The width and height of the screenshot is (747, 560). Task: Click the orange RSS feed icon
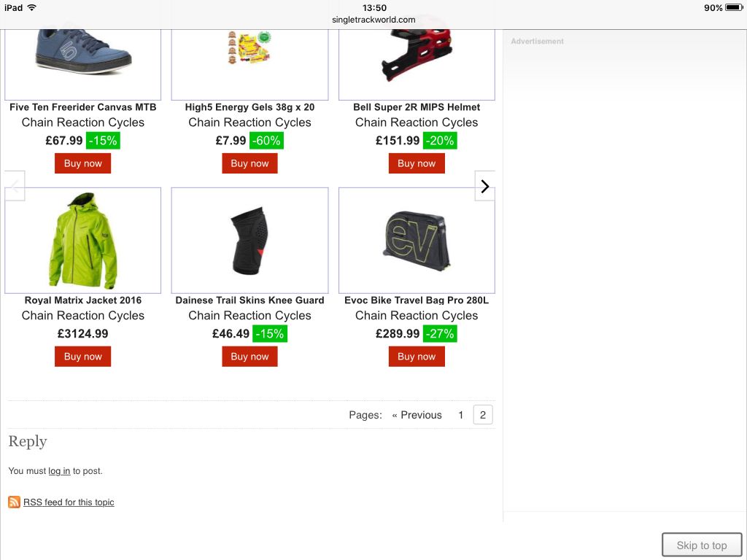tap(14, 502)
